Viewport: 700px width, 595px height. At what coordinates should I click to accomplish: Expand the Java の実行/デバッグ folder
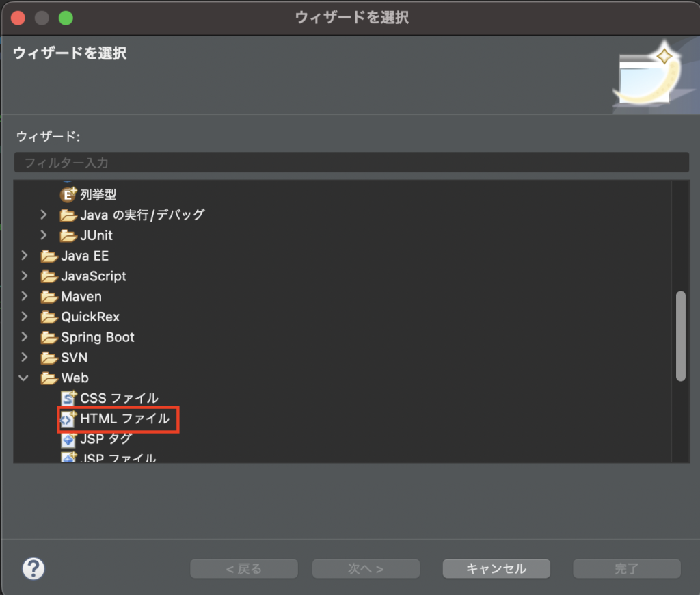pos(44,215)
